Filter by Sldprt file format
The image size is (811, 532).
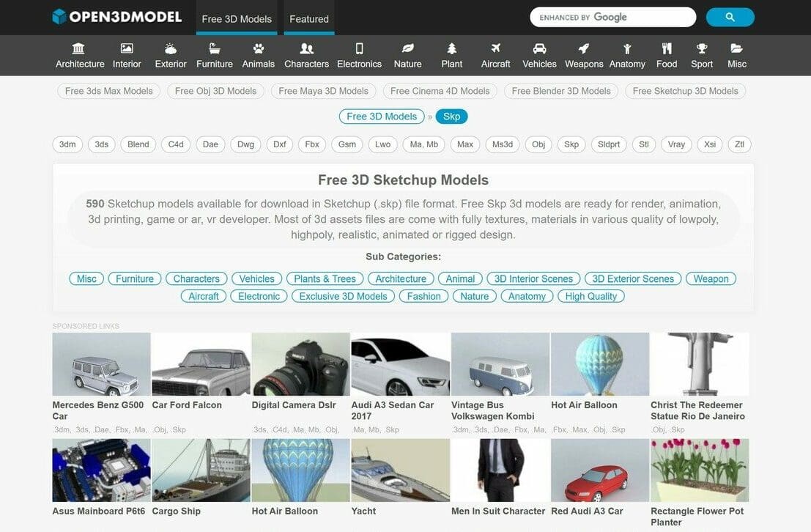(609, 144)
